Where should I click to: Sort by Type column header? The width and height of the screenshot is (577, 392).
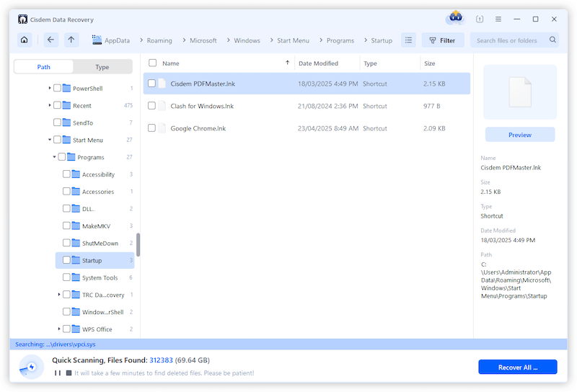[370, 63]
